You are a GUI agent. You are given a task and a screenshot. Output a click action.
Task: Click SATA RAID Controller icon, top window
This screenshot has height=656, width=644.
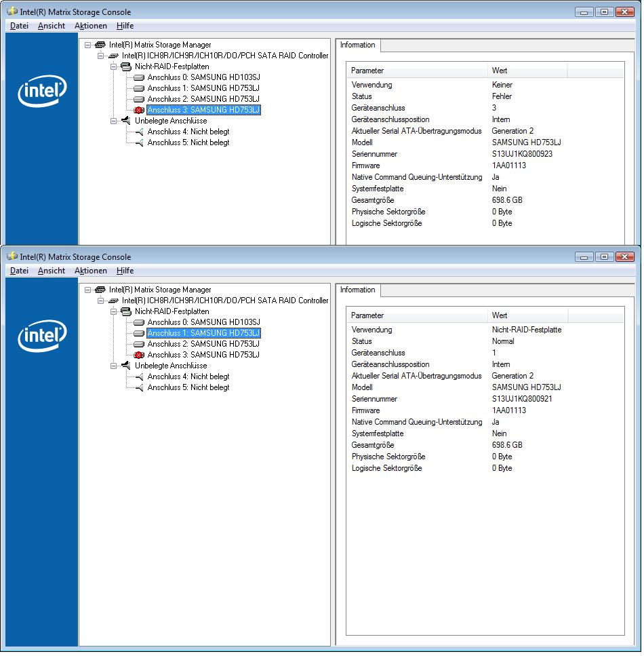pos(113,56)
